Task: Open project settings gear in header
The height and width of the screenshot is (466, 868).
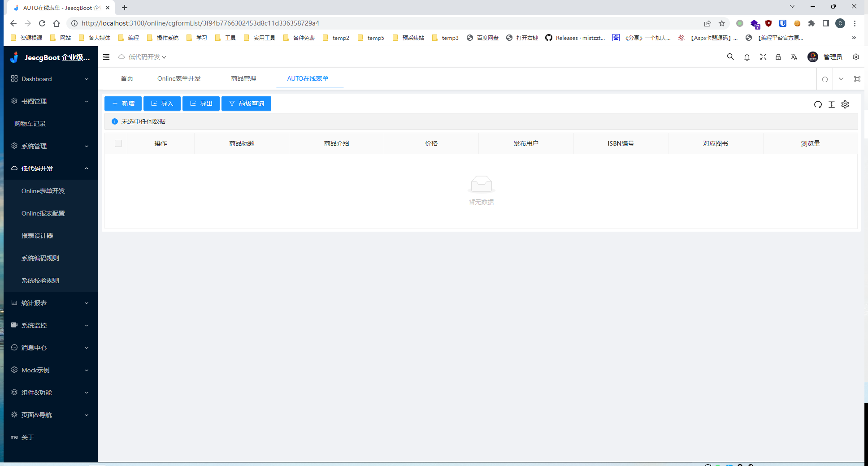Action: (x=856, y=57)
